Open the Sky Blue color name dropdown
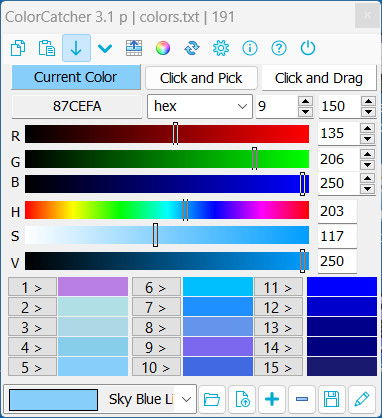This screenshot has height=418, width=382. 186,399
